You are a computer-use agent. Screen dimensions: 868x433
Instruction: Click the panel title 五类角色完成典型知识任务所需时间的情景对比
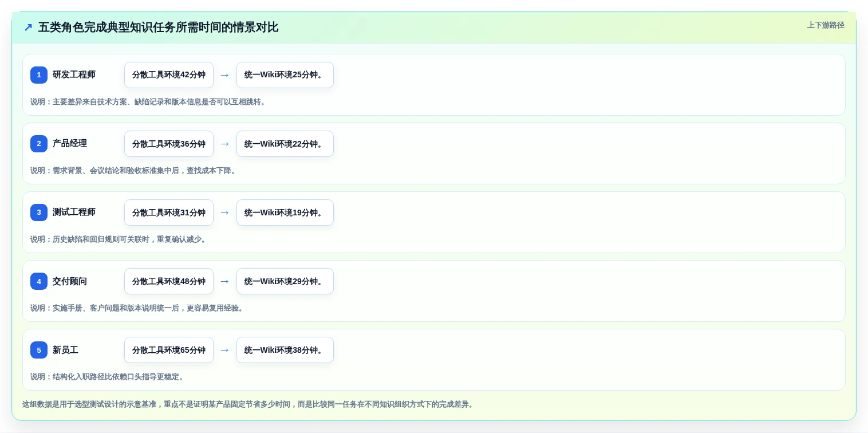click(x=158, y=27)
